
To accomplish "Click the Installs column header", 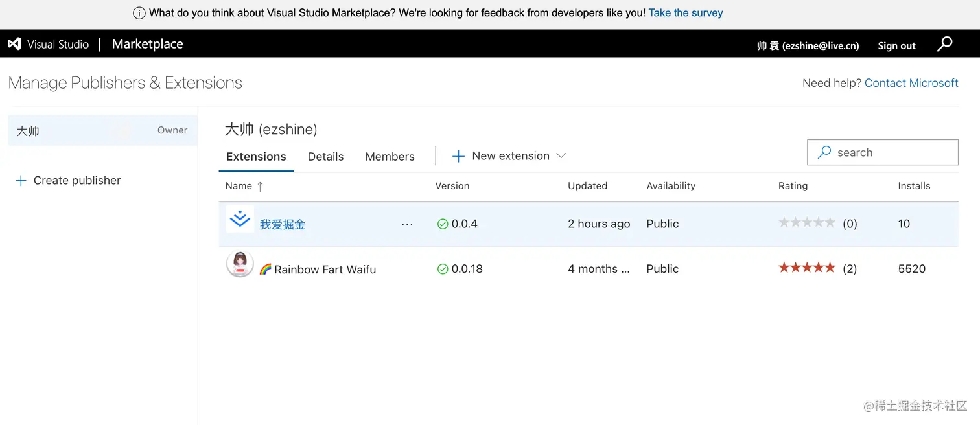I will [x=914, y=186].
